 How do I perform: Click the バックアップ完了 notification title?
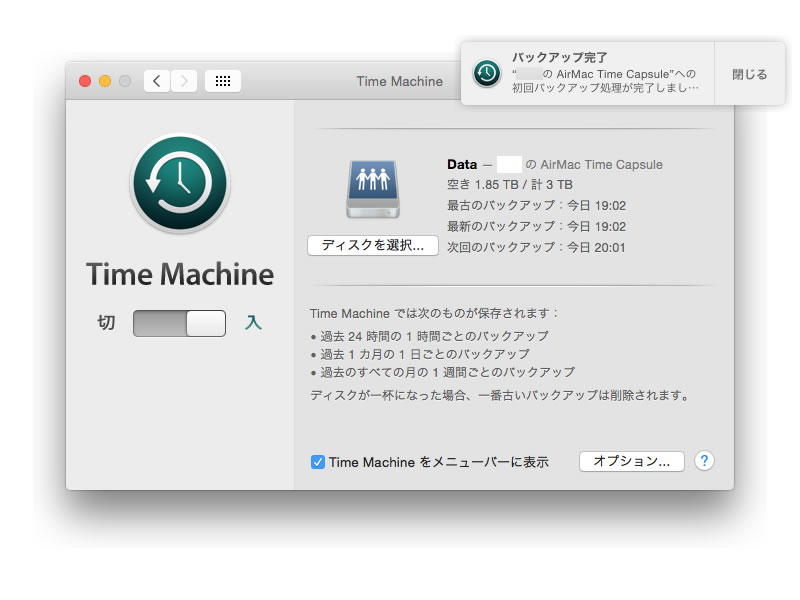click(x=560, y=57)
